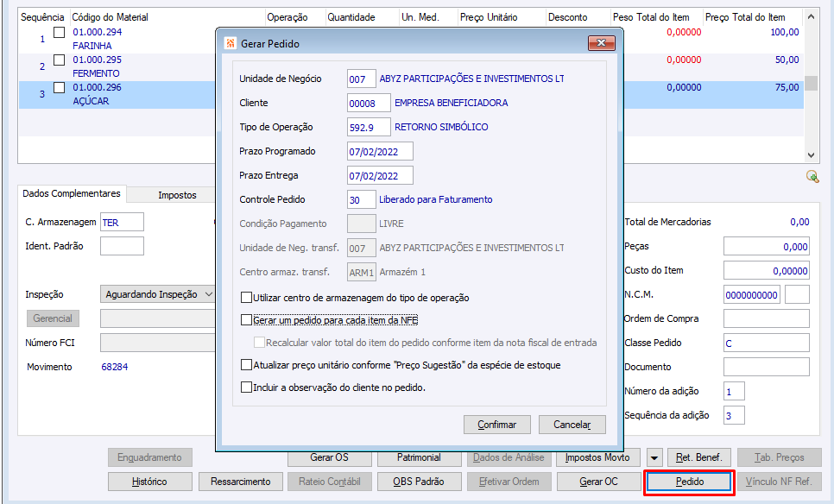The width and height of the screenshot is (834, 504).
Task: Click the Ressarcimento button
Action: pos(240,482)
